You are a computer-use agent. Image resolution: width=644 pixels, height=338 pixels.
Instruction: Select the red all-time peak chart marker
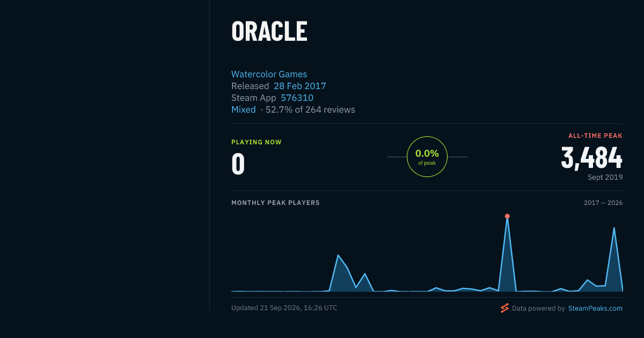click(x=507, y=216)
